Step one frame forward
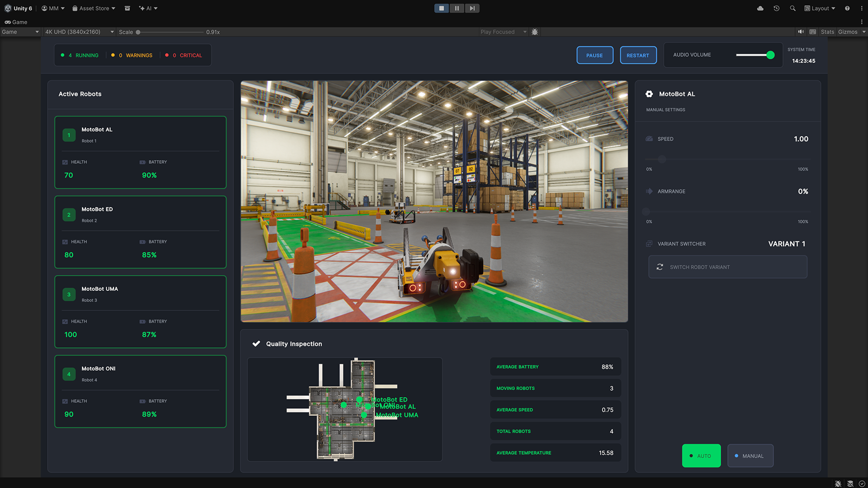Viewport: 868px width, 488px height. 472,8
